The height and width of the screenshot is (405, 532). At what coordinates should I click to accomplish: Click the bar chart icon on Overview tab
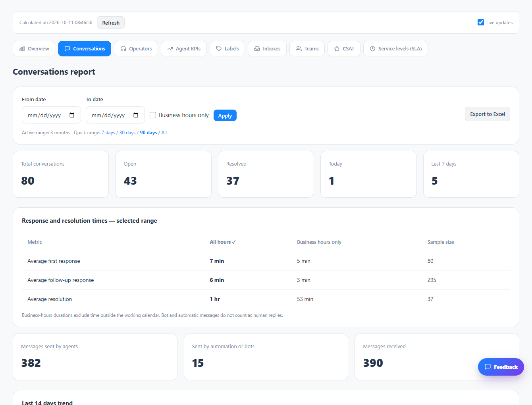tap(22, 49)
